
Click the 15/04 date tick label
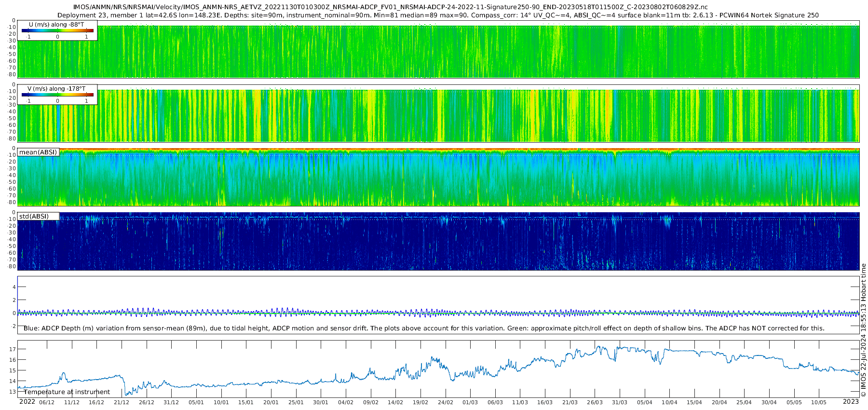[x=694, y=402]
